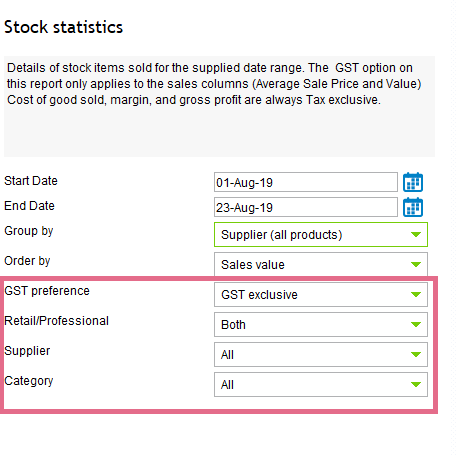Click the Order by label
This screenshot has height=455, width=456.
pos(27,261)
